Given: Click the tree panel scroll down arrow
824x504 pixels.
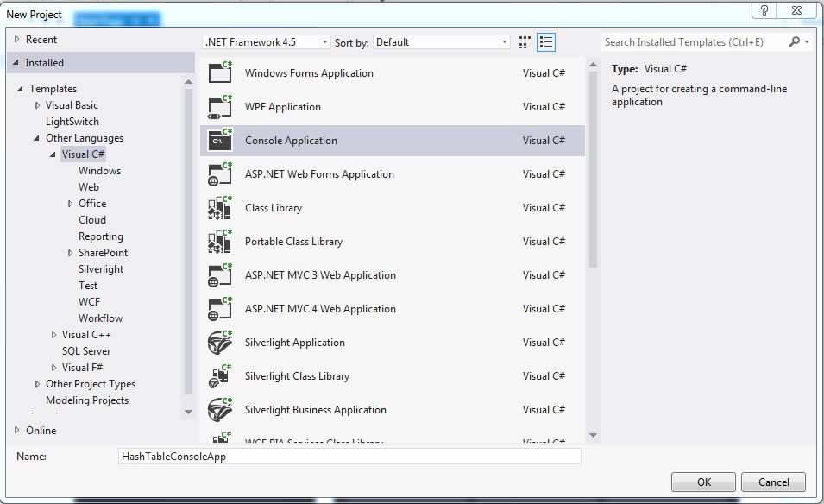Looking at the screenshot, I should (188, 412).
